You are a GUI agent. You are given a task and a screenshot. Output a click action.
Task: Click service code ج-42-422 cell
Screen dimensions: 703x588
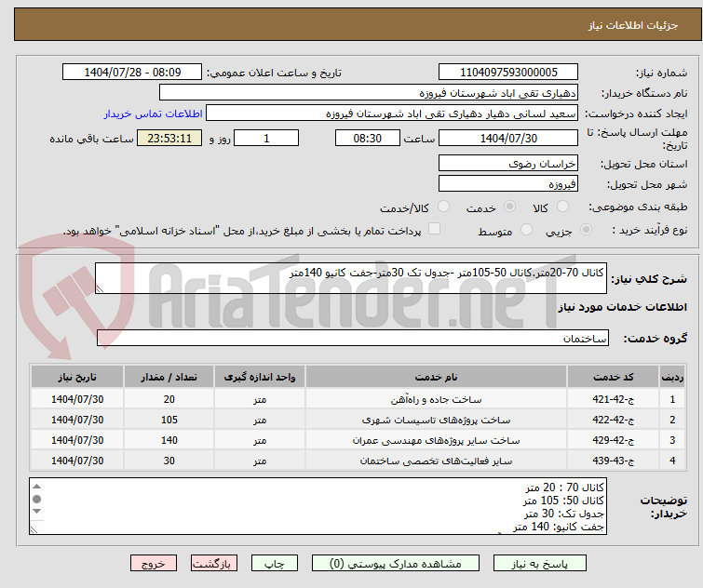tap(613, 420)
